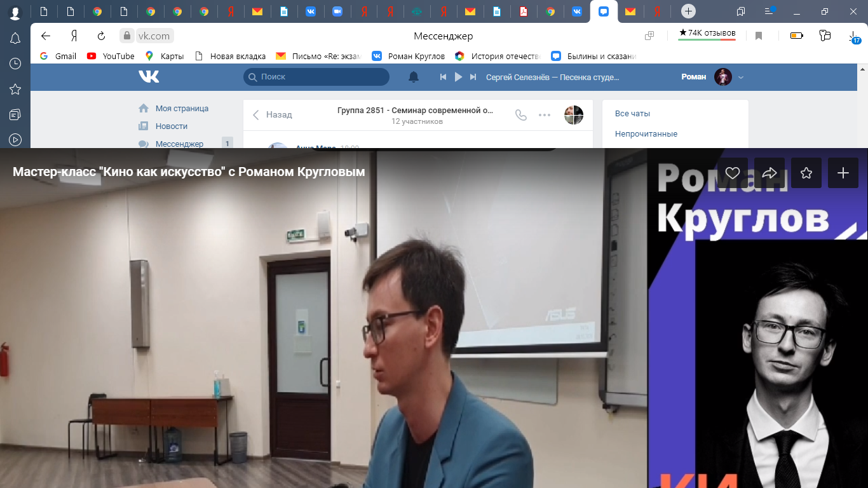
Task: Open the group chat avatar
Action: pyautogui.click(x=574, y=115)
